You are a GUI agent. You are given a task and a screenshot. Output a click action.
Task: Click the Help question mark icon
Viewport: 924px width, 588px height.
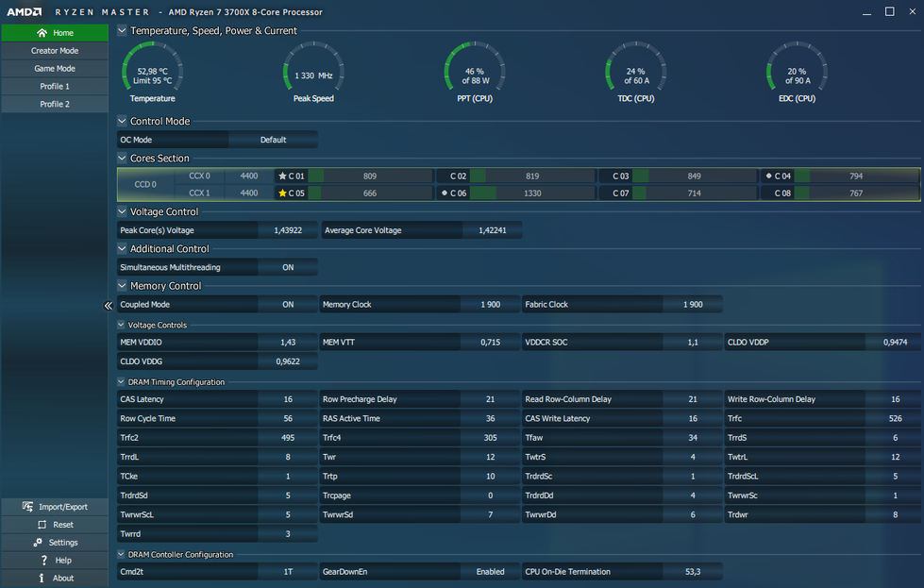pyautogui.click(x=43, y=561)
